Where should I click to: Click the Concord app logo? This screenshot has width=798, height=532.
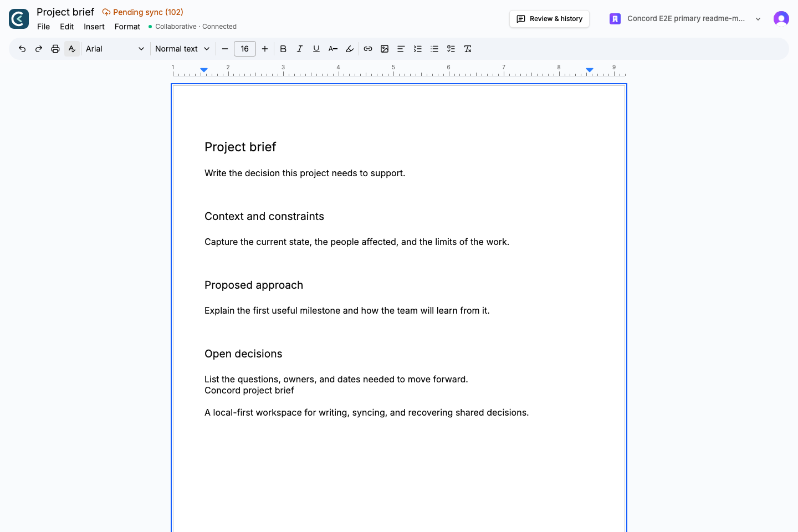click(19, 19)
